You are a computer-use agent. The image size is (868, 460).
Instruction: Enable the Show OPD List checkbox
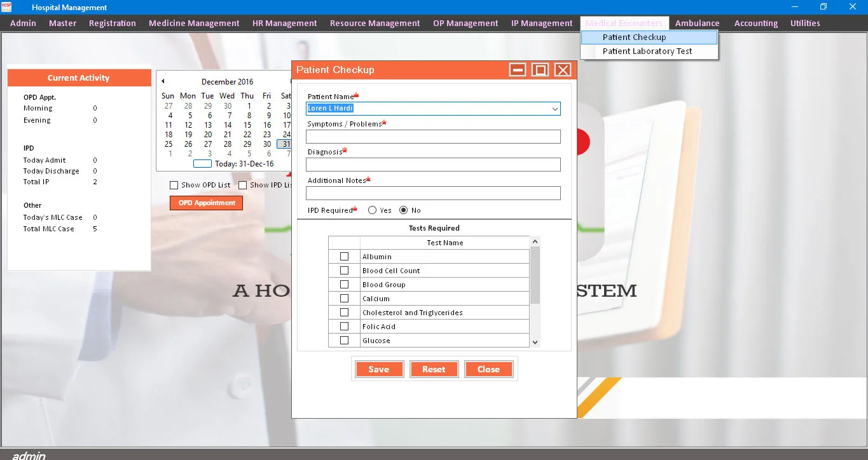[174, 186]
